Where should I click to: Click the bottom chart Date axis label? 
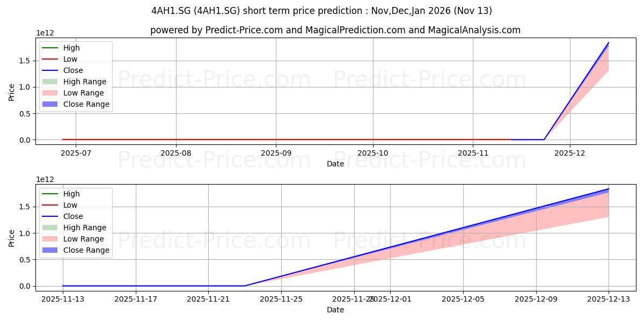pos(335,310)
